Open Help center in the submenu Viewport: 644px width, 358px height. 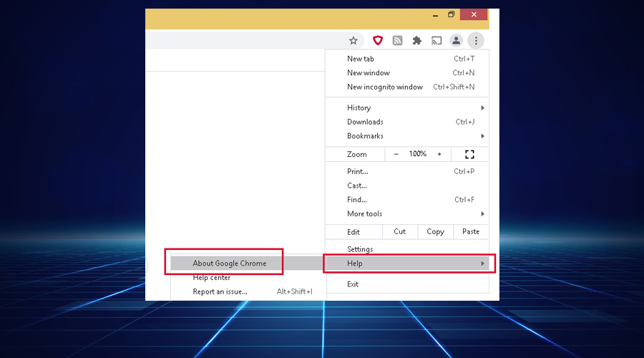click(248, 277)
